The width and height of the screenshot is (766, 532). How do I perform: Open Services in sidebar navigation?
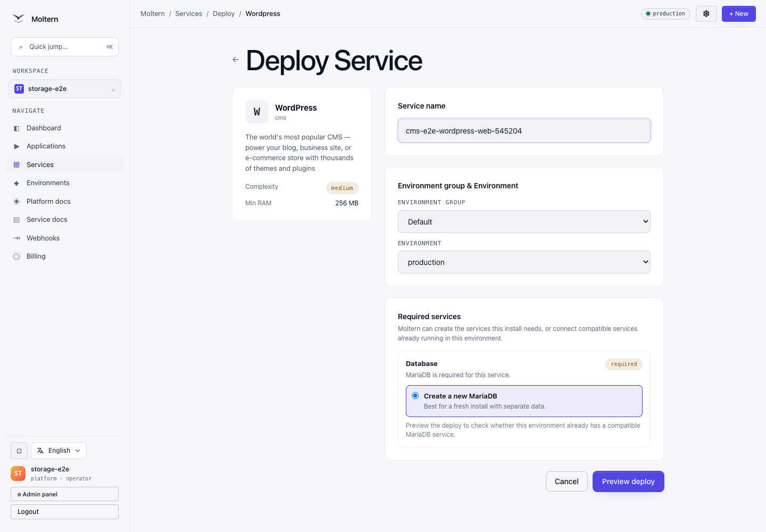[x=64, y=165]
